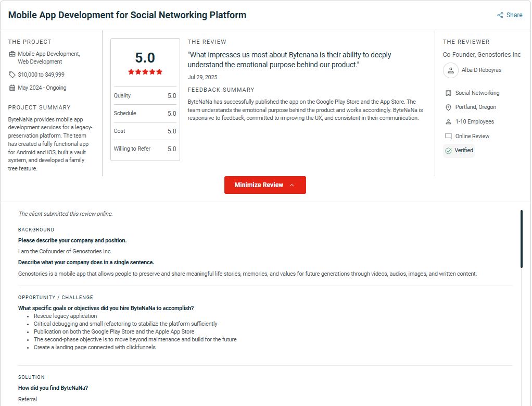
Task: Click chevron arrow on Minimize Review
Action: point(292,185)
